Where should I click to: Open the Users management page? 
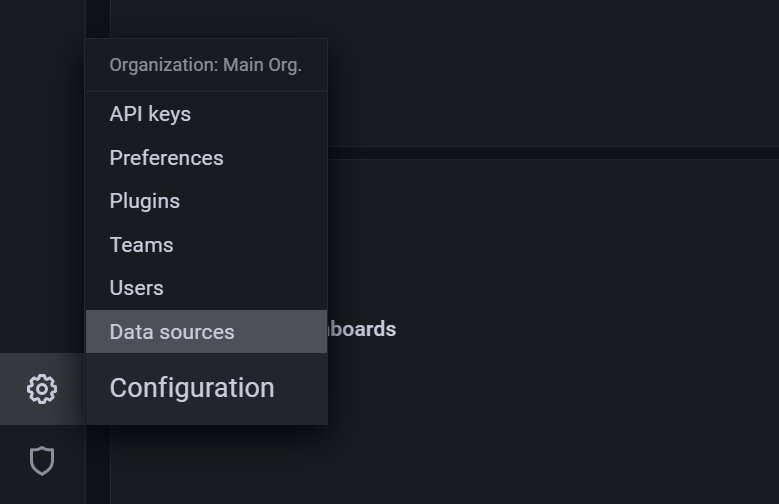(x=136, y=288)
